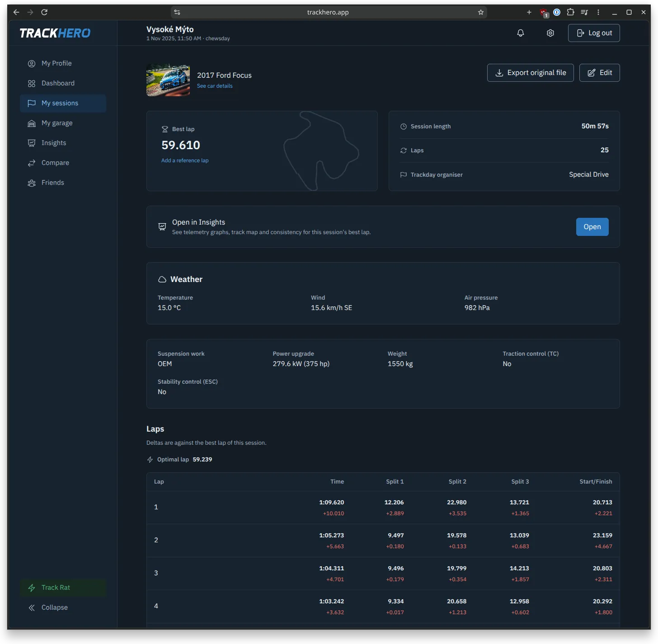Click the Lap column header

coord(159,482)
